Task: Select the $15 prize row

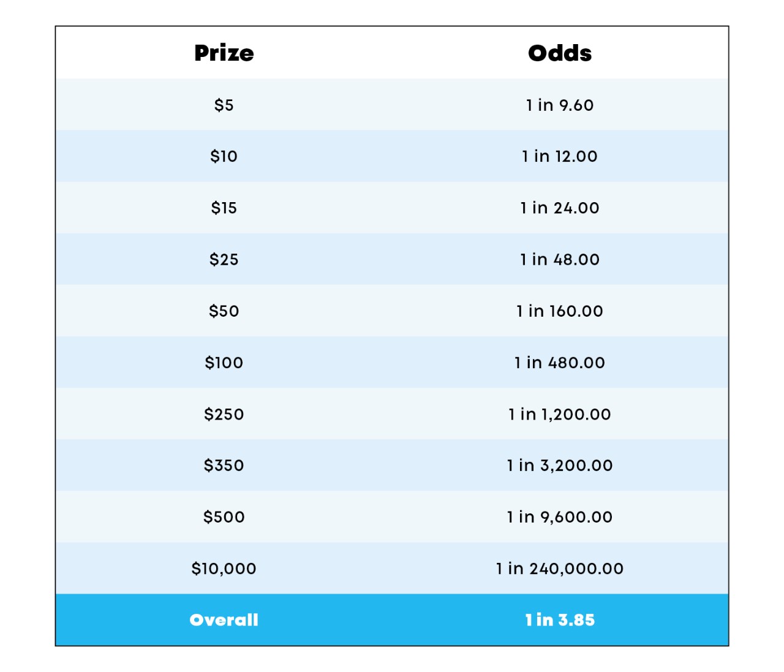Action: (x=392, y=208)
